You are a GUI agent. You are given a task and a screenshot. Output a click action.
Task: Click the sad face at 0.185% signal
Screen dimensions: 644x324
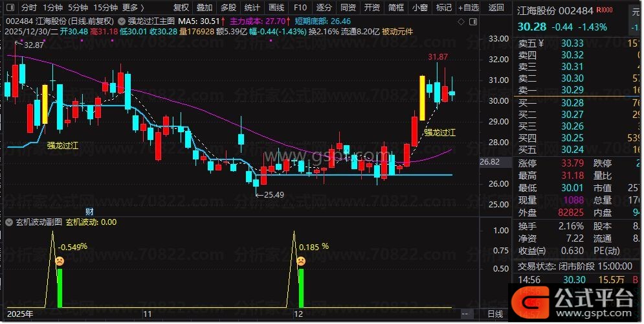(301, 260)
